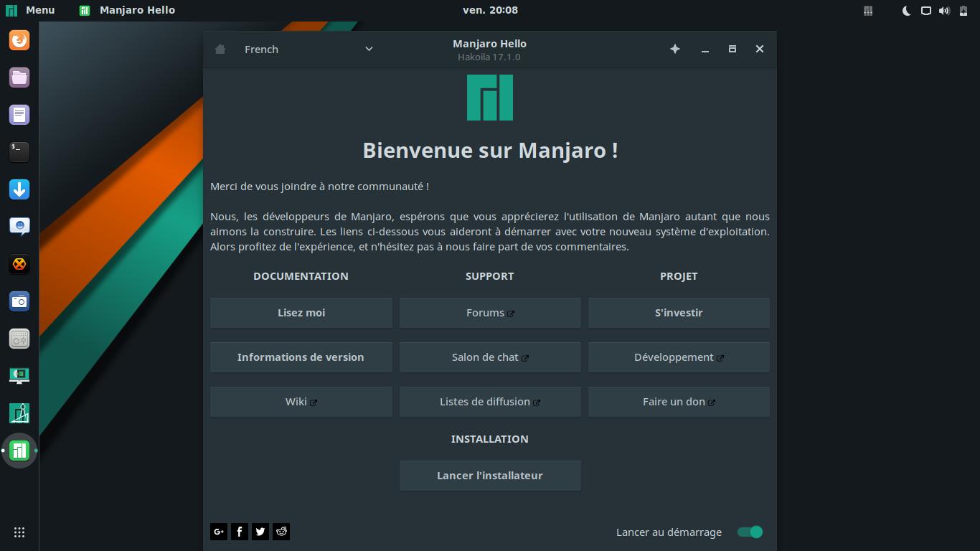980x551 pixels.
Task: Click the Manjaro Hello app menu
Action: [128, 10]
